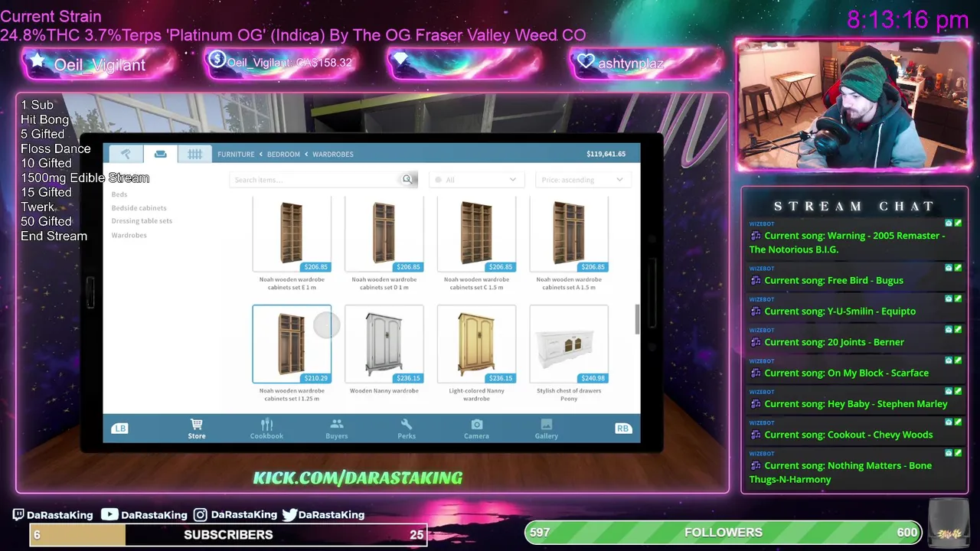Click the store list scrollbar

pyautogui.click(x=636, y=319)
